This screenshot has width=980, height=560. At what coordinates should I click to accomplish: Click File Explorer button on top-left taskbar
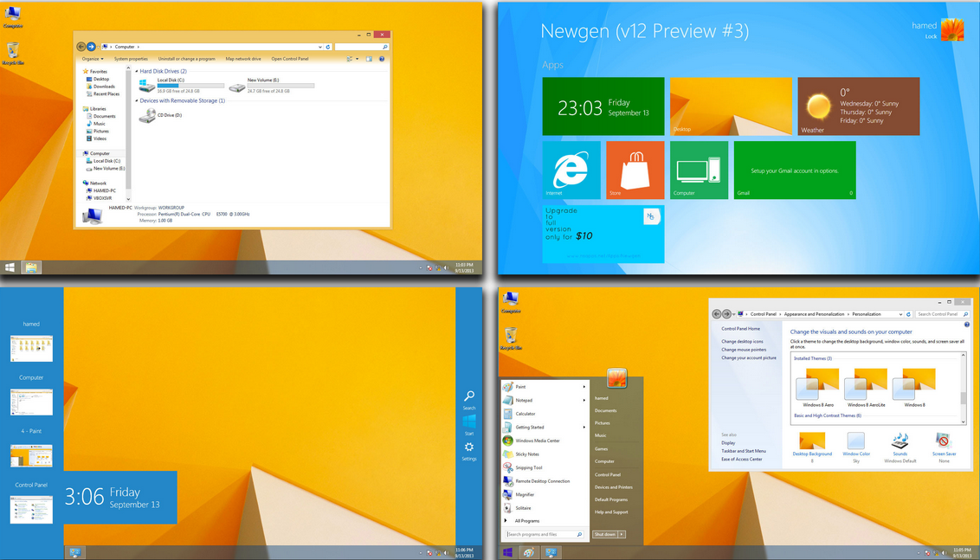(31, 267)
